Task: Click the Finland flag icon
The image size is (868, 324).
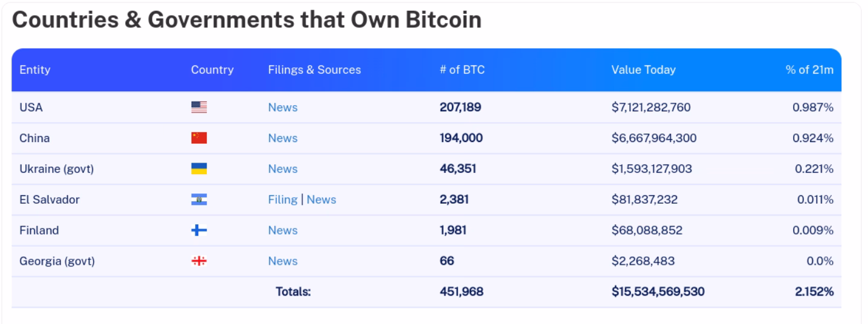Action: pos(199,230)
